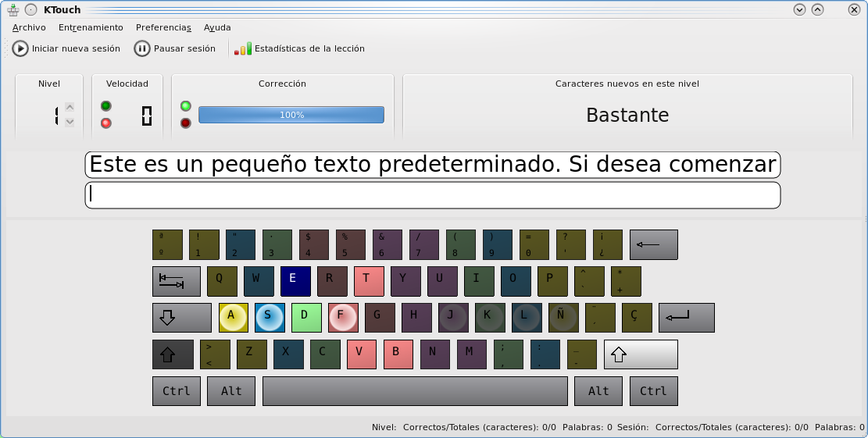Click the J key

[453, 318]
